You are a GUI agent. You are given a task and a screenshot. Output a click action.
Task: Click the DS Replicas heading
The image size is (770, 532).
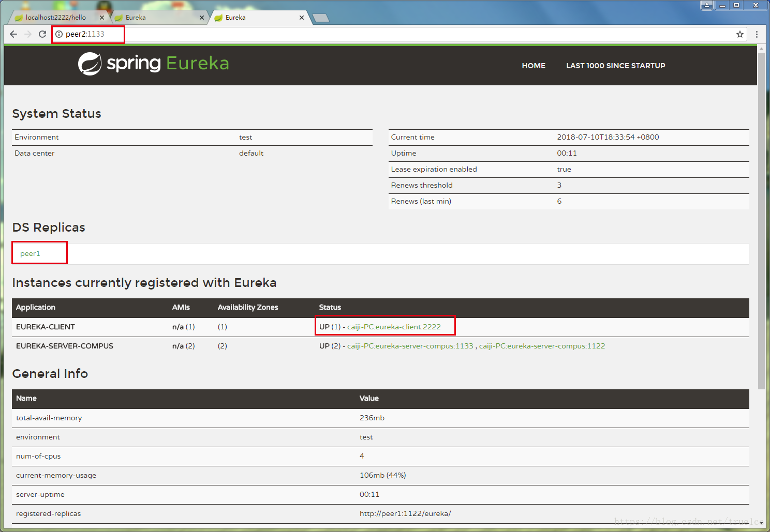[49, 227]
